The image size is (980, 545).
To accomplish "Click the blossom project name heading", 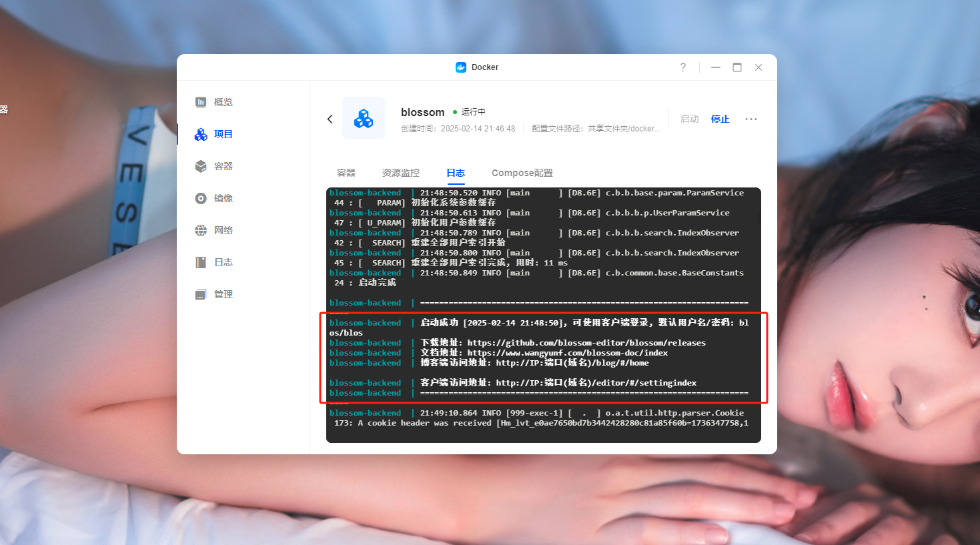I will pyautogui.click(x=422, y=112).
